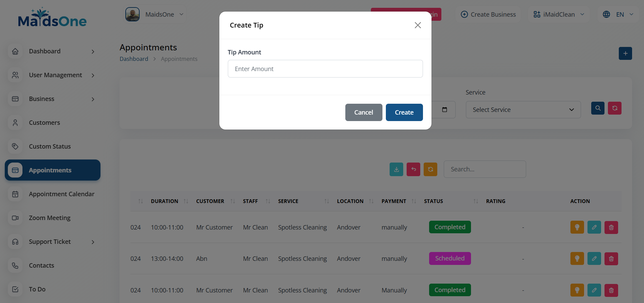
Task: Cancel the Create Tip dialog
Action: pyautogui.click(x=363, y=113)
